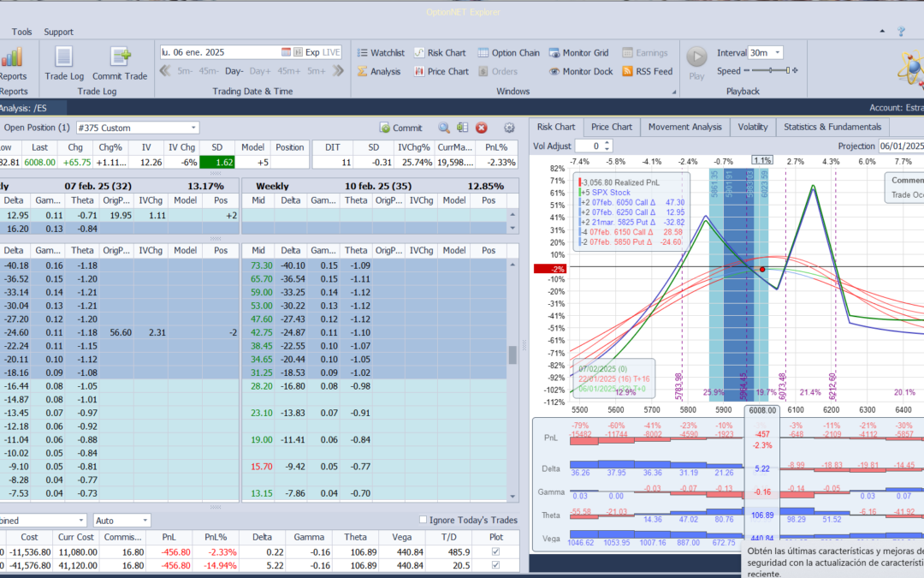Click the Commit button

[400, 128]
